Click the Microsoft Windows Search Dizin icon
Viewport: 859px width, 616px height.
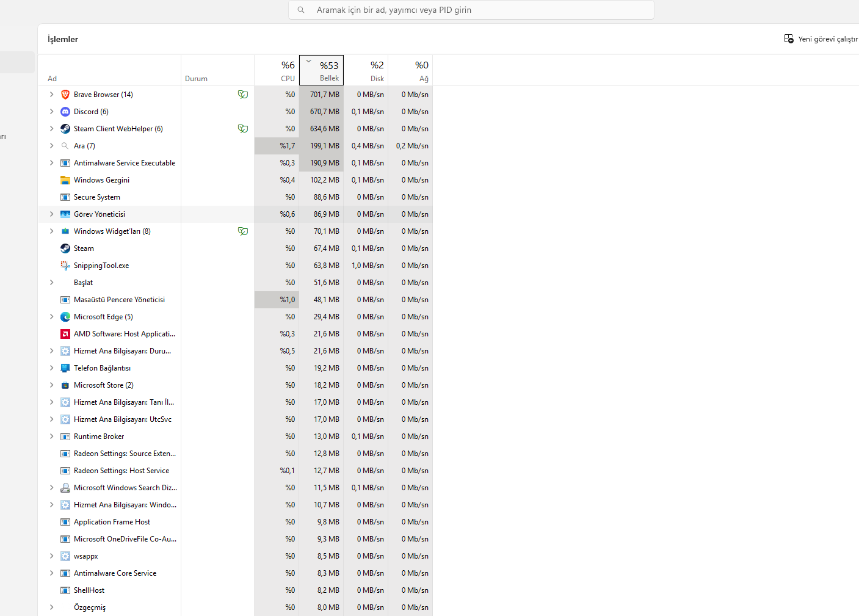(65, 488)
